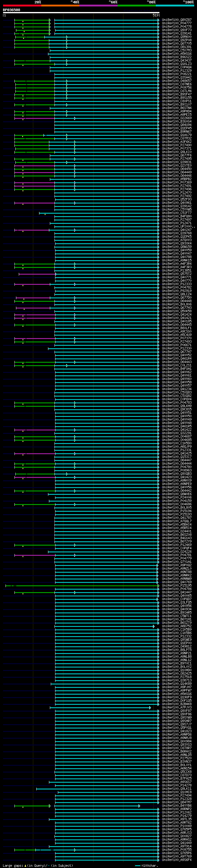
Task: Select the UniRef100_Q9C8S5 label
Action: [177, 410]
